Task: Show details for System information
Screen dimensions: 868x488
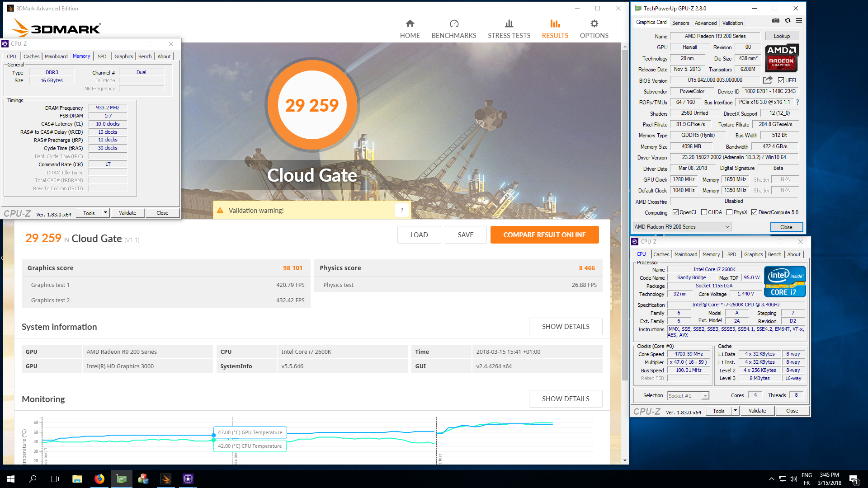Action: click(x=566, y=326)
